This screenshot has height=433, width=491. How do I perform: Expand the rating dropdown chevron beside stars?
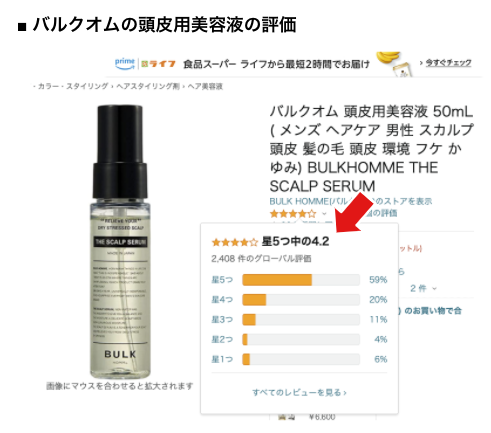pyautogui.click(x=324, y=214)
